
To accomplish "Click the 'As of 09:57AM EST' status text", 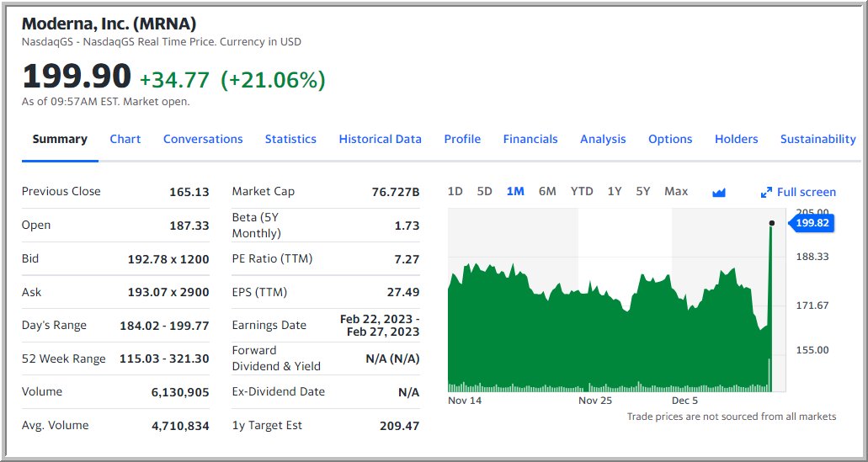I will point(106,102).
